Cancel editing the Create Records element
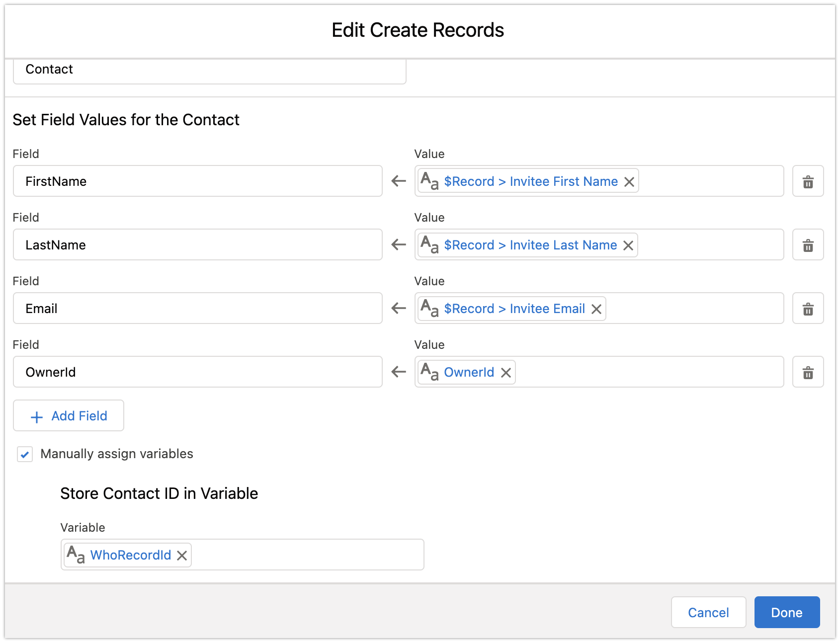Image resolution: width=840 pixels, height=643 pixels. [708, 612]
